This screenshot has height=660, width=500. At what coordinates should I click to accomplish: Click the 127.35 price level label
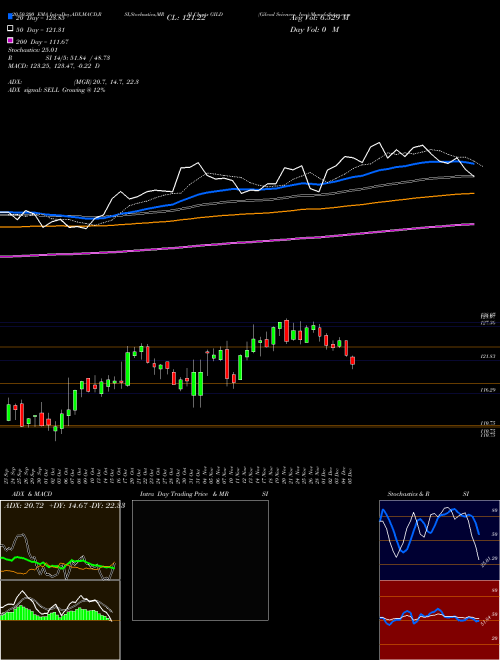(x=488, y=323)
